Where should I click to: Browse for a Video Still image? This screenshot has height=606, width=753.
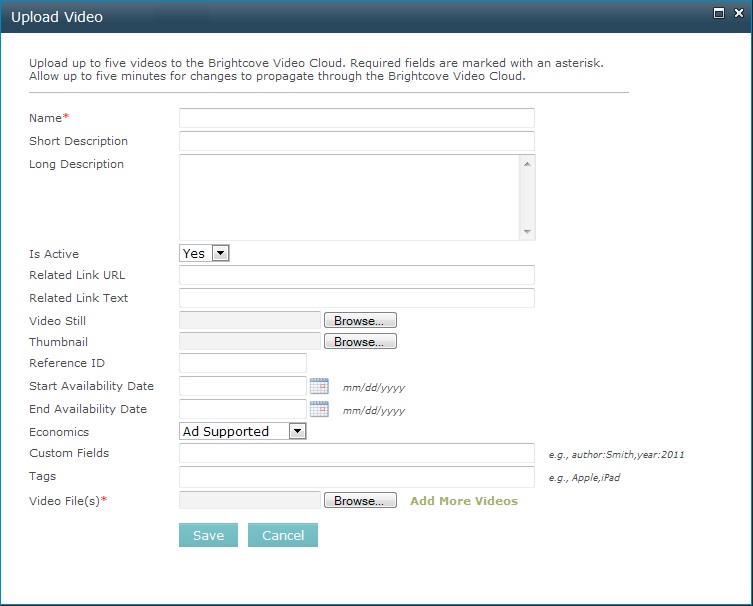(360, 320)
